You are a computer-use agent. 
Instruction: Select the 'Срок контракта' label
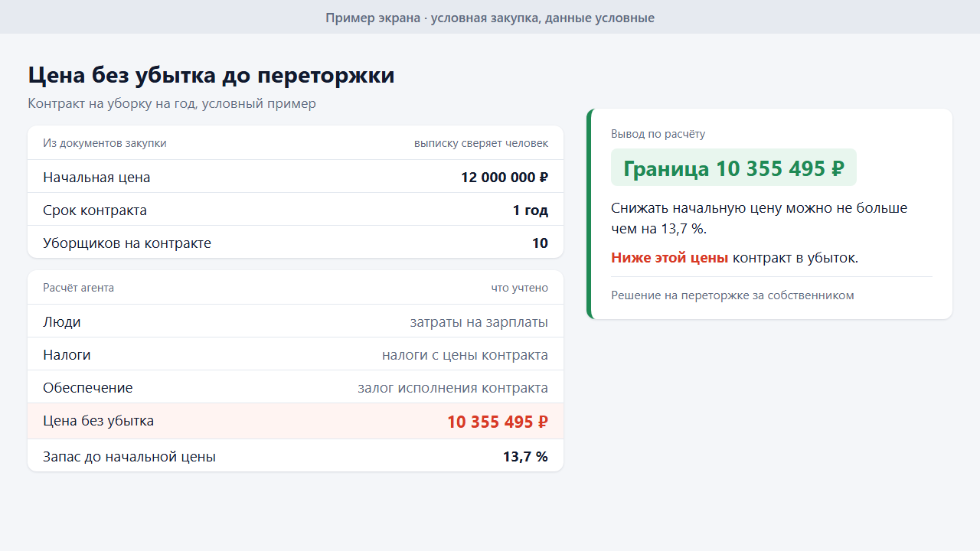click(95, 210)
